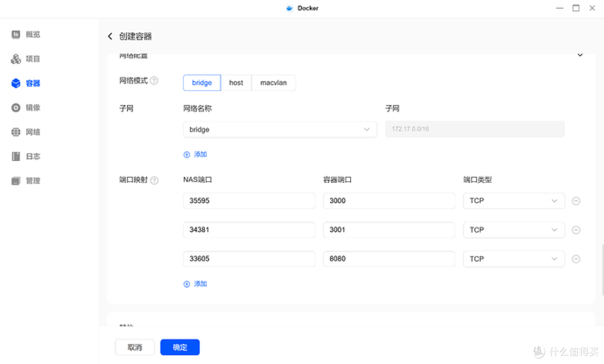Click the NAS port field showing 35595
The height and width of the screenshot is (364, 604).
pos(249,200)
